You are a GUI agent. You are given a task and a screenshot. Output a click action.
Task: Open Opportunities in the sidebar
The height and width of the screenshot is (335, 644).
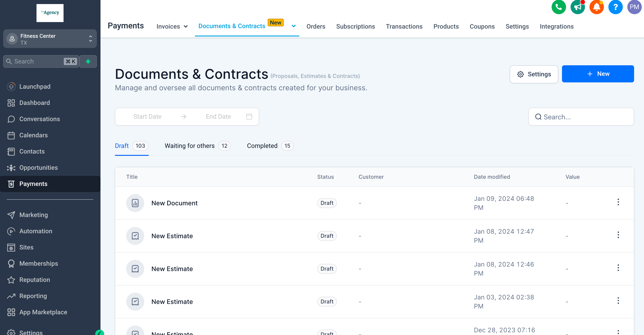39,168
